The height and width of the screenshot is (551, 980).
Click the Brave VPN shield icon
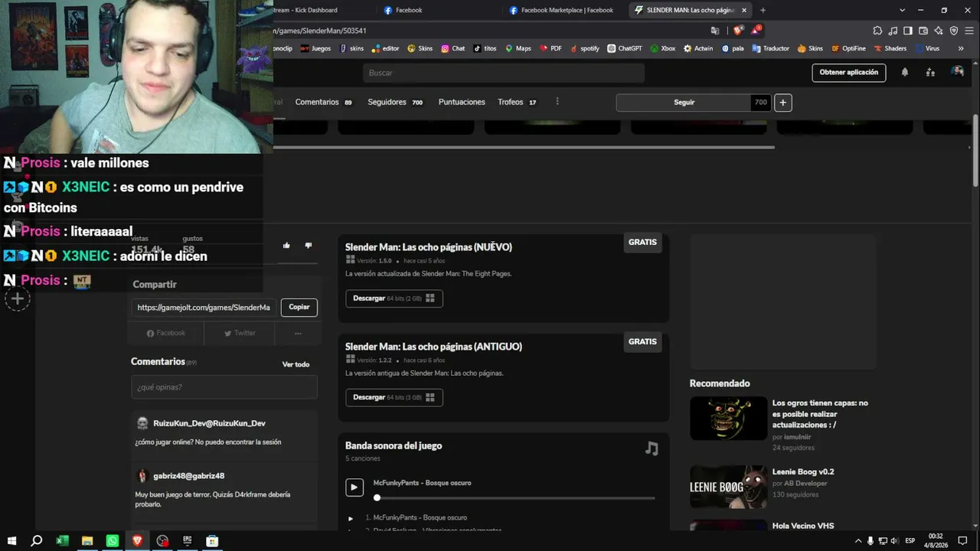pos(954,31)
